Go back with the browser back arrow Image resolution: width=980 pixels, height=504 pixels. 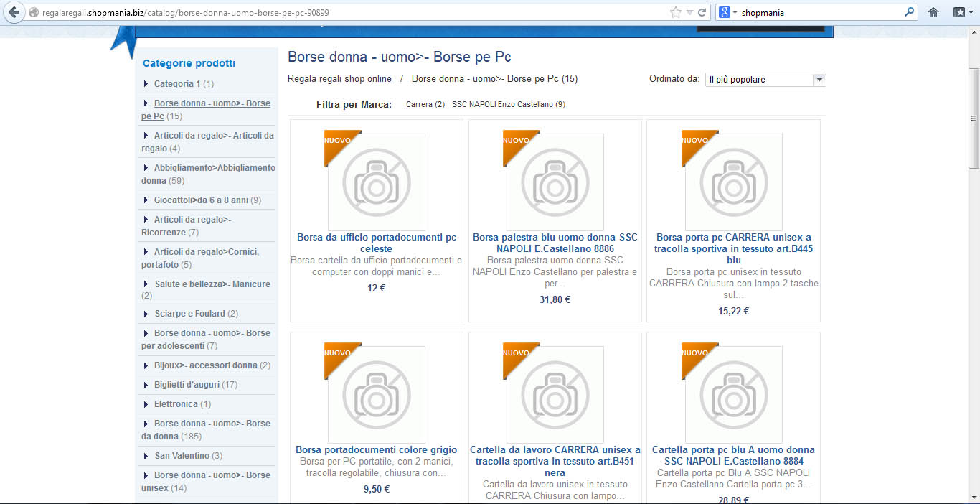click(x=14, y=12)
